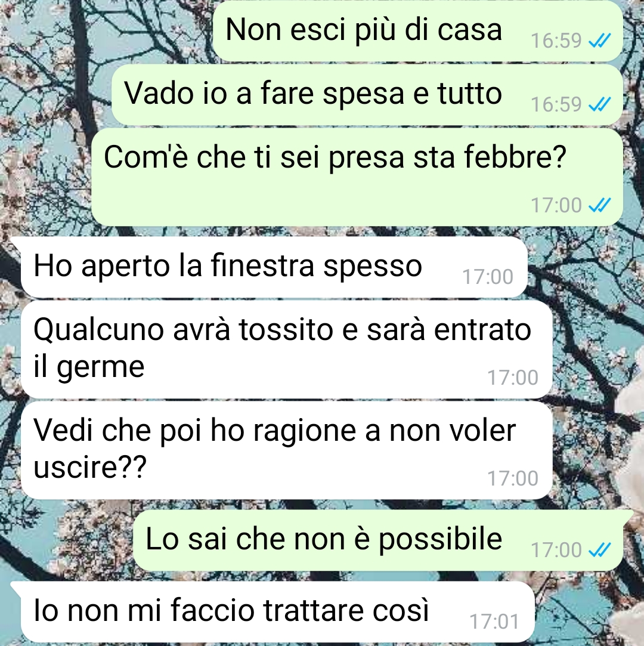Screen dimensions: 644x646
Task: Tap the 'Com'è che ti sei presa sta febbre?' message
Action: 357,177
